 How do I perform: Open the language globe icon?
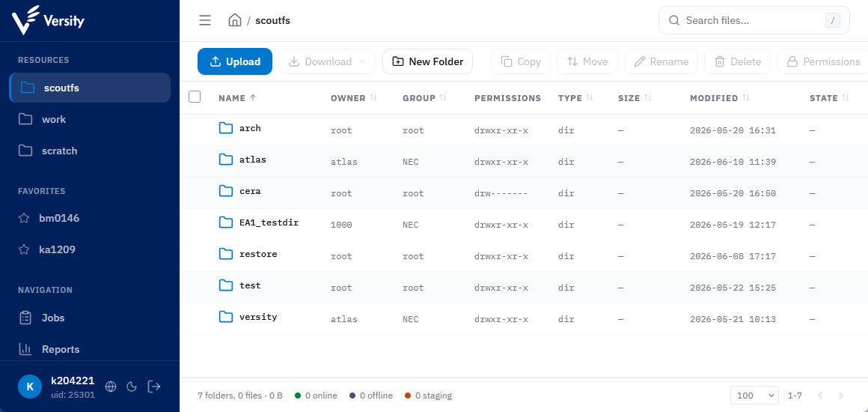click(x=111, y=387)
